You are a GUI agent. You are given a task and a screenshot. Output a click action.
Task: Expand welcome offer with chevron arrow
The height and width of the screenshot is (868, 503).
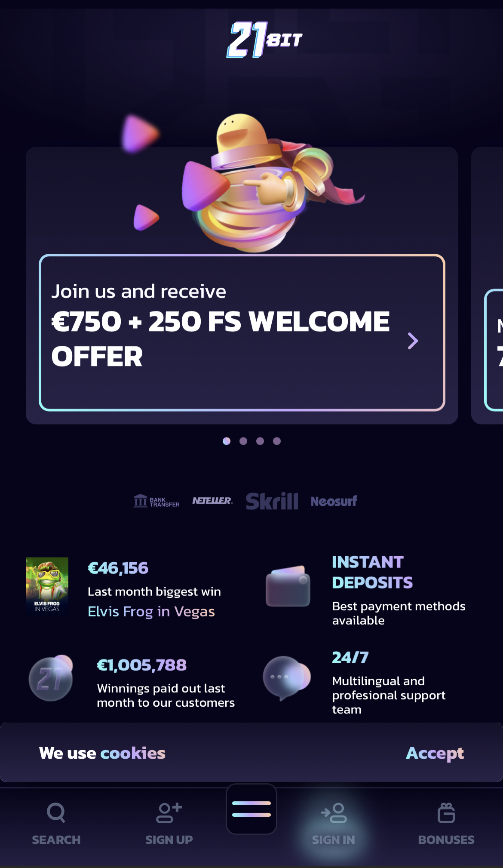(x=413, y=341)
